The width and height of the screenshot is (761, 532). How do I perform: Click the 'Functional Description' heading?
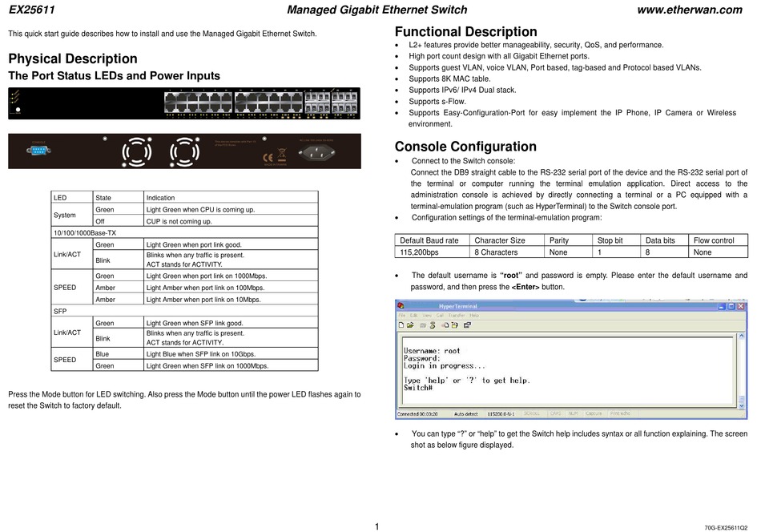click(x=466, y=31)
